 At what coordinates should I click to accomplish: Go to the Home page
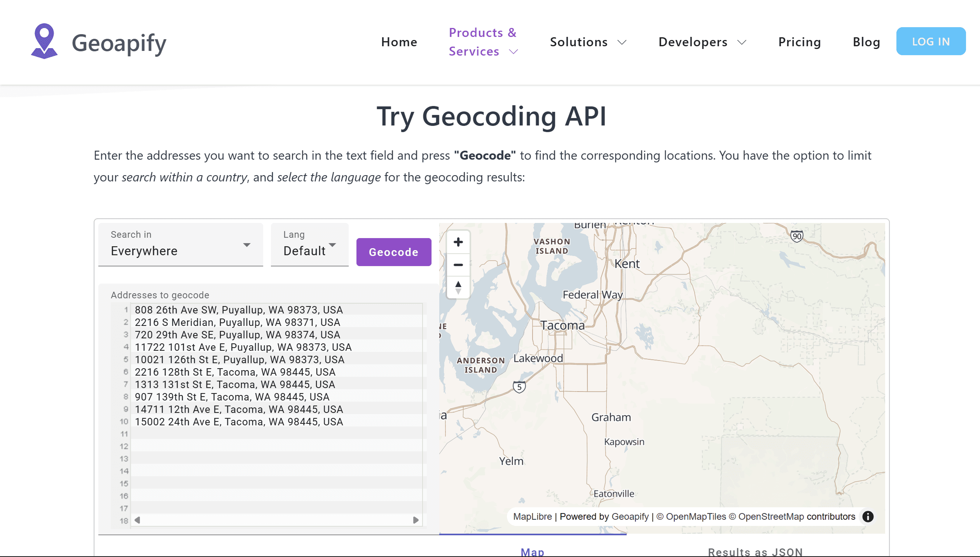point(399,42)
